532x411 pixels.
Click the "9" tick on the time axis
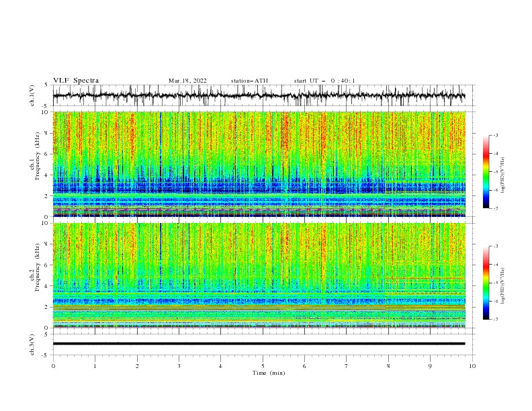(x=430, y=366)
